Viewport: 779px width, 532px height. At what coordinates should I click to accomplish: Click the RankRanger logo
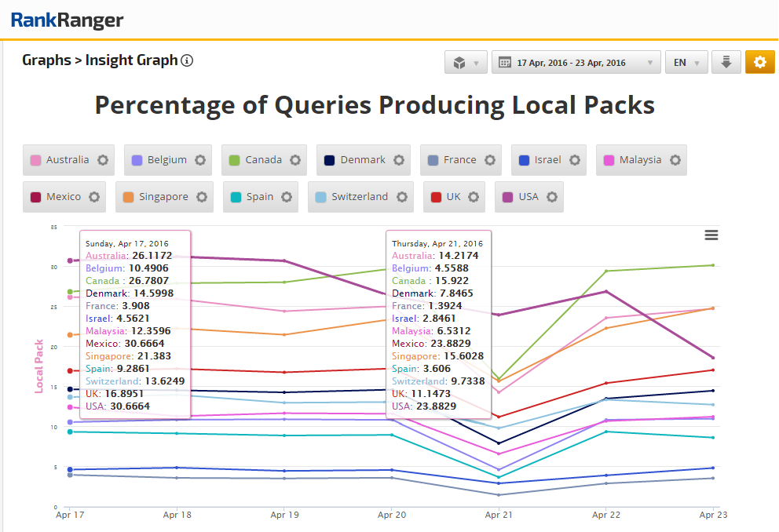(67, 20)
